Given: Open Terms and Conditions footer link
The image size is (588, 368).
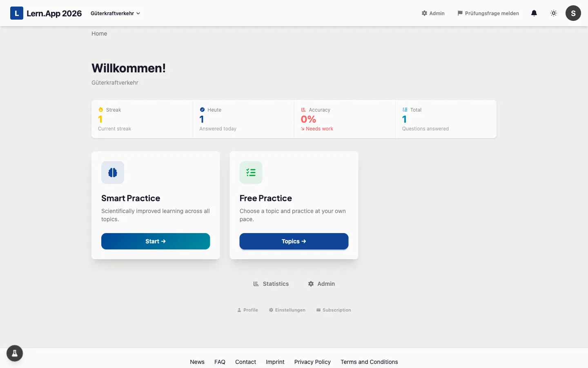Looking at the screenshot, I should pyautogui.click(x=369, y=362).
